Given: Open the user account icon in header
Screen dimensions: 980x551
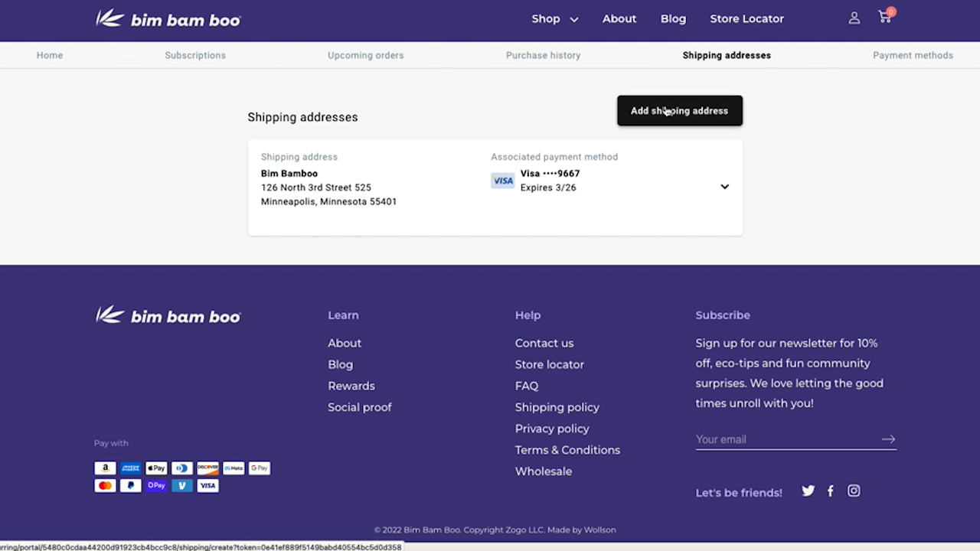Looking at the screenshot, I should coord(854,18).
